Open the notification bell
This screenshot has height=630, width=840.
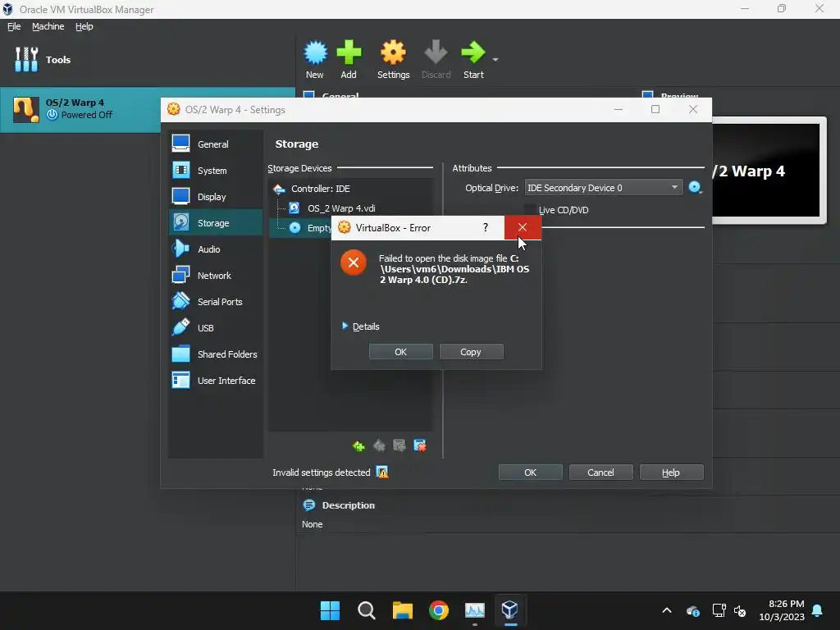(x=818, y=610)
